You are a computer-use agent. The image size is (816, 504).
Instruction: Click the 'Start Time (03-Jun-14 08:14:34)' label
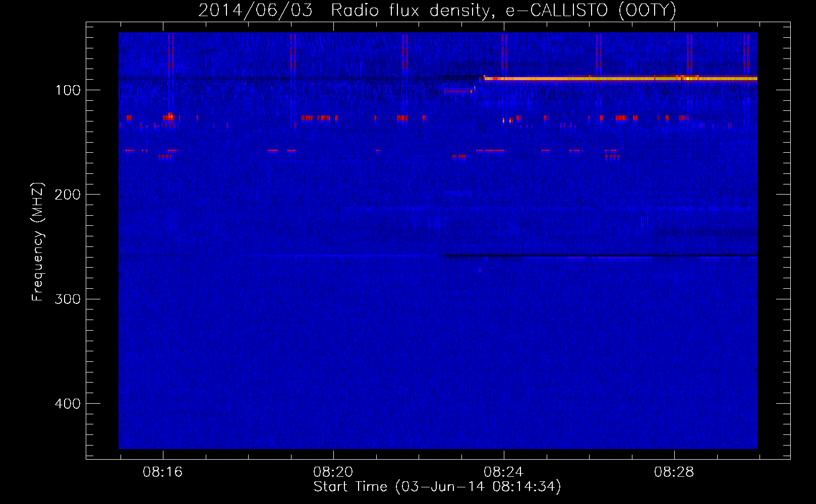pos(437,487)
